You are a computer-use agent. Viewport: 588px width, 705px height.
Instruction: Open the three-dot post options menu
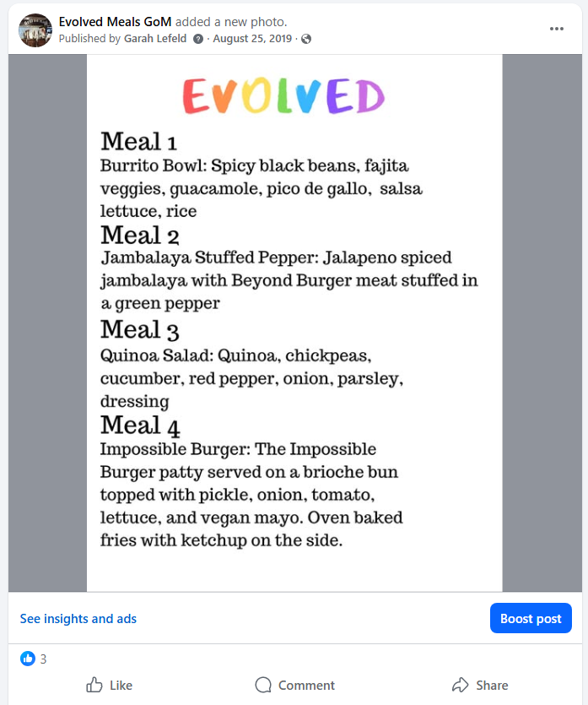tap(556, 29)
